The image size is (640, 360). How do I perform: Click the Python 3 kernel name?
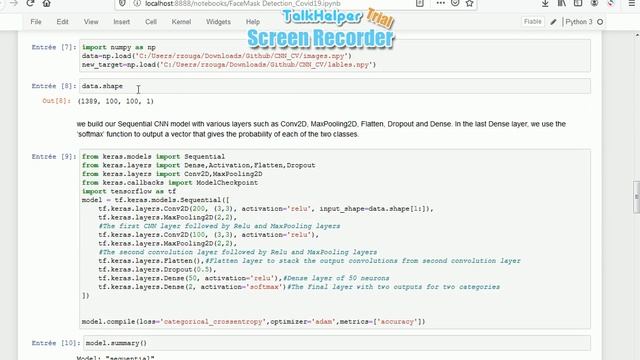(579, 22)
